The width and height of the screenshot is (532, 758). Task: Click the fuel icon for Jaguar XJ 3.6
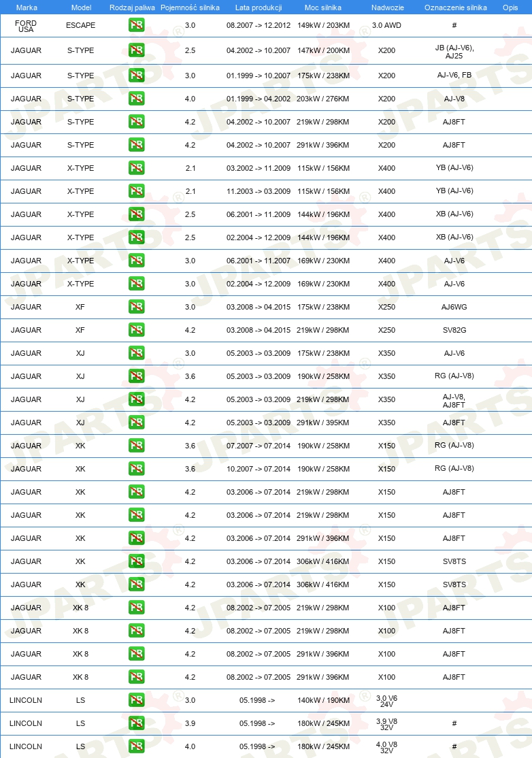[x=137, y=376]
